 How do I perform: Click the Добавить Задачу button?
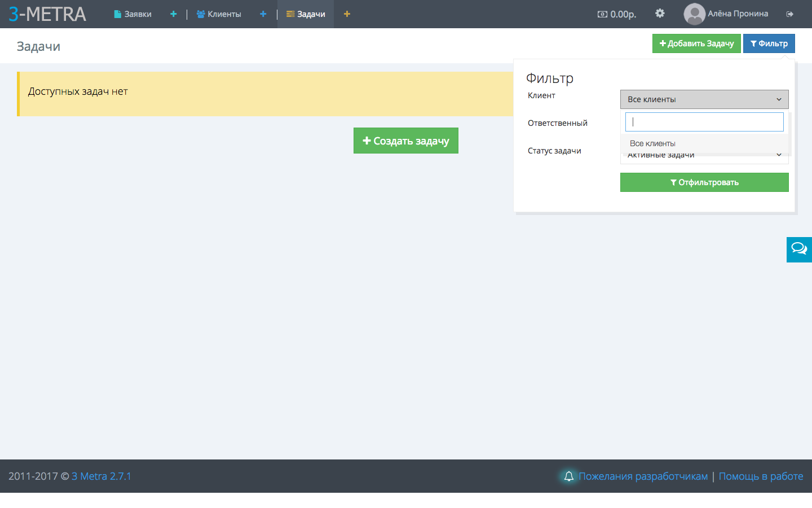click(696, 43)
